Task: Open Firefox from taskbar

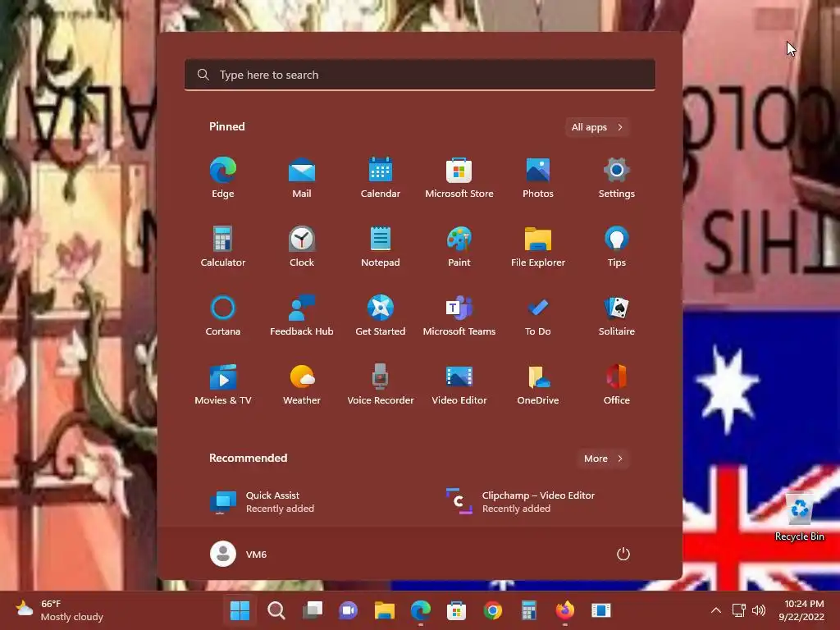Action: (x=564, y=610)
